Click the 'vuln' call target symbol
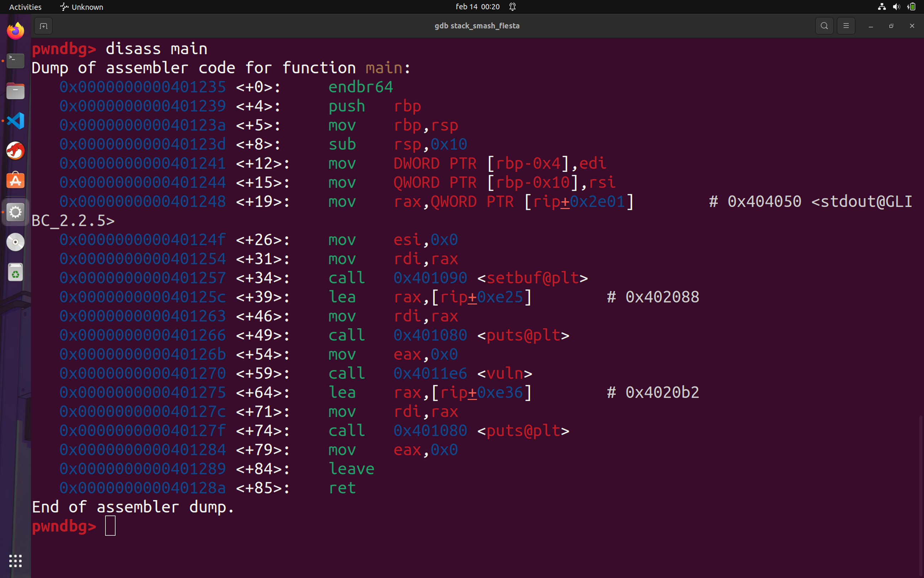The height and width of the screenshot is (578, 924). click(x=505, y=373)
